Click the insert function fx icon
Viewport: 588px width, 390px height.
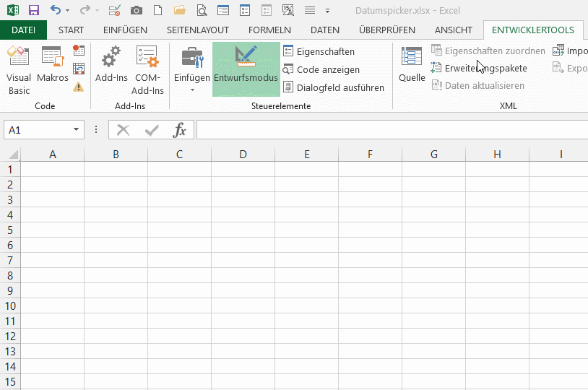(x=179, y=130)
